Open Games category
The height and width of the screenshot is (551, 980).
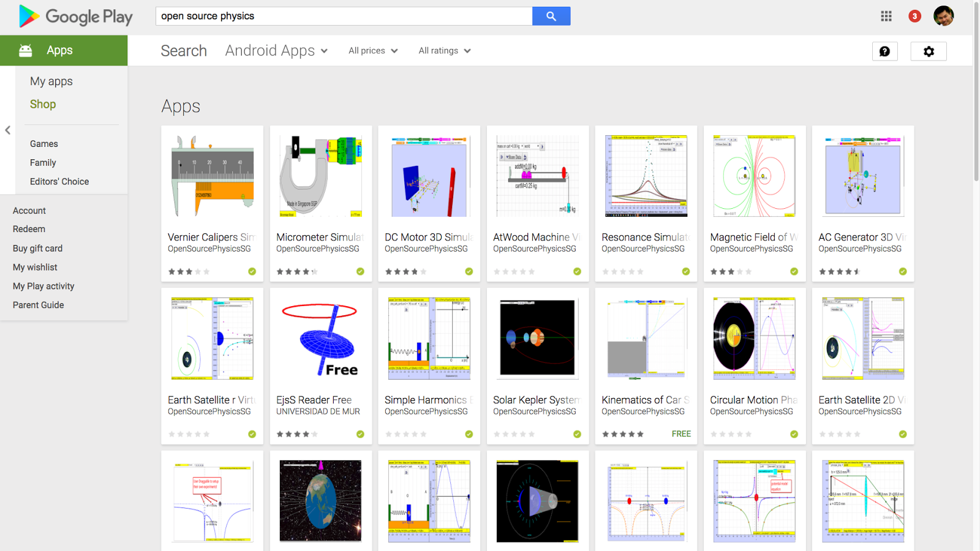pos(44,144)
